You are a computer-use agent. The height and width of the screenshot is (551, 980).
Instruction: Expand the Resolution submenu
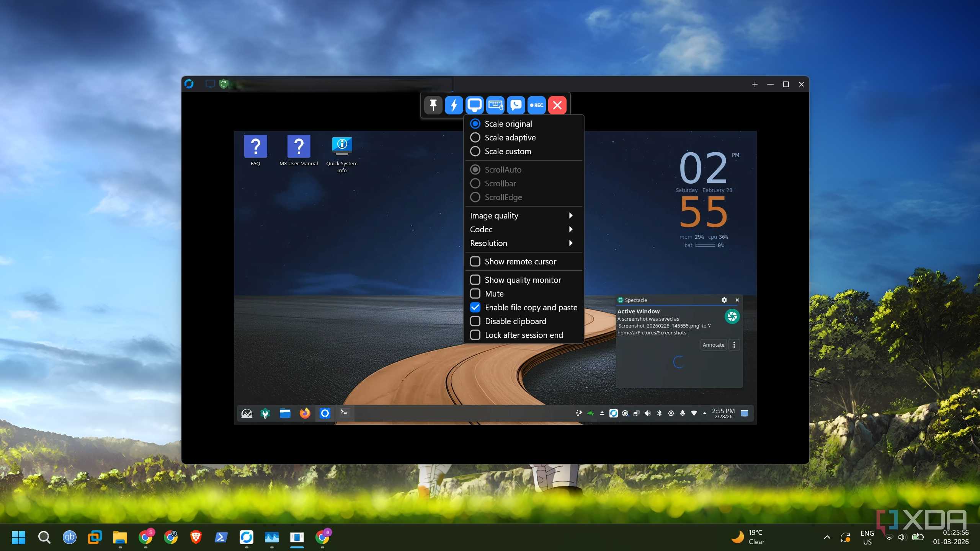tap(523, 243)
